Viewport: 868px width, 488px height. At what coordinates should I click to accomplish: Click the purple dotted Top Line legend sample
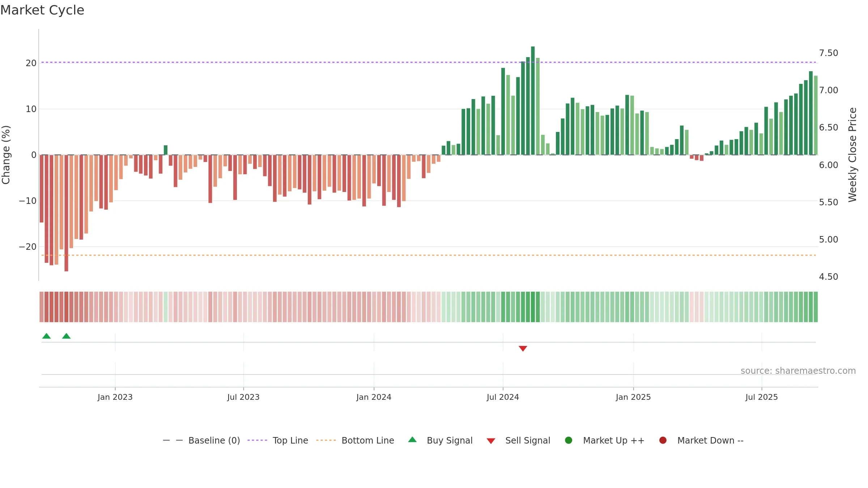tap(257, 440)
